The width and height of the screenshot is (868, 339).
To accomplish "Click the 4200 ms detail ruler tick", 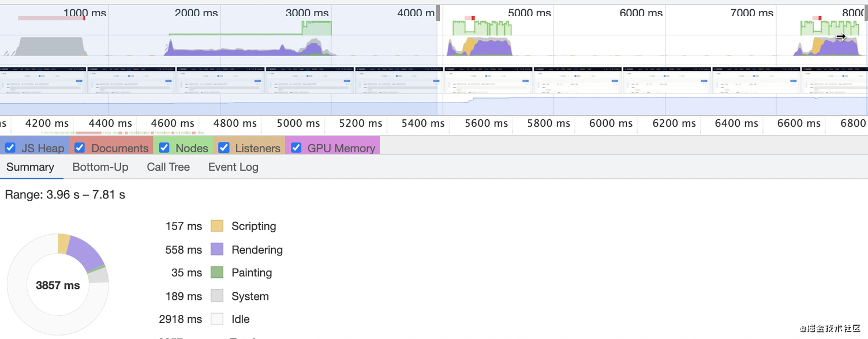I will tap(47, 123).
